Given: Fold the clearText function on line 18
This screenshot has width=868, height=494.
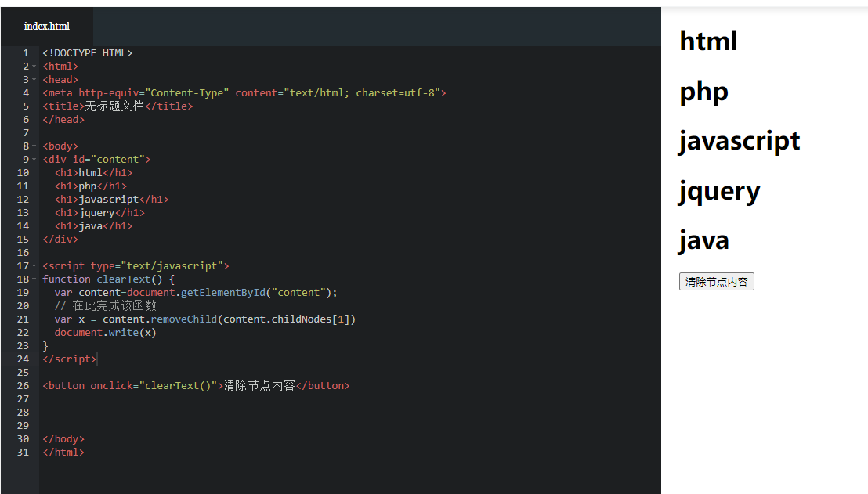Looking at the screenshot, I should tap(34, 279).
